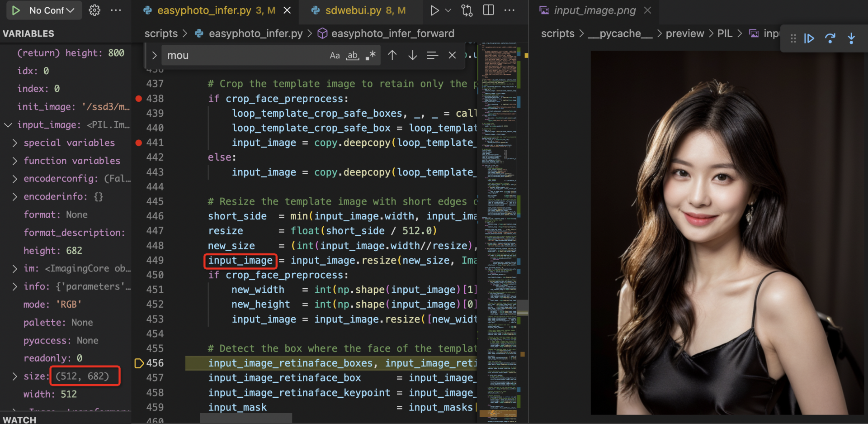Viewport: 868px width, 424px height.
Task: Find next match with the down arrow
Action: click(412, 55)
